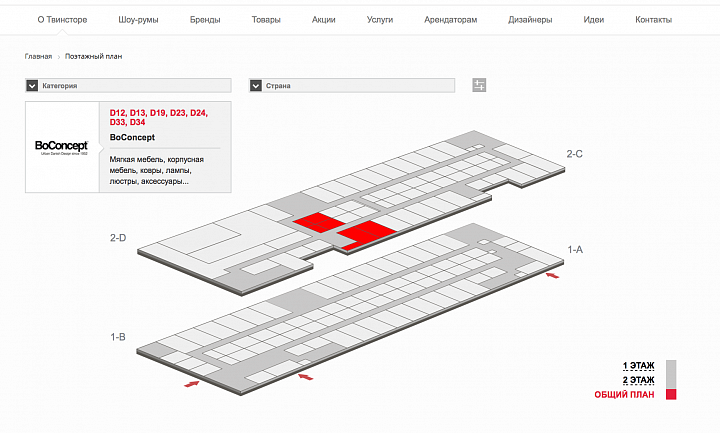Click the filter settings sliders icon
Image resolution: width=720 pixels, height=433 pixels.
click(x=479, y=85)
